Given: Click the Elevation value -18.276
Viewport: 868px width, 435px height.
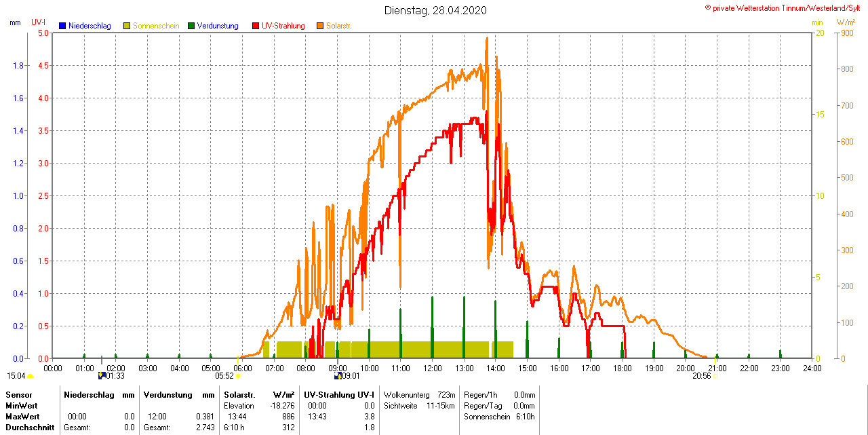Looking at the screenshot, I should click(282, 406).
